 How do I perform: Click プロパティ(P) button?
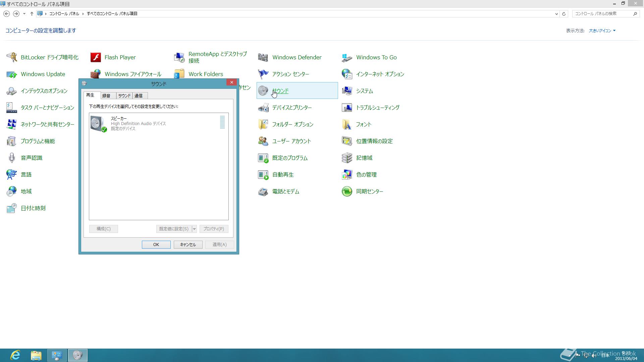click(x=214, y=229)
